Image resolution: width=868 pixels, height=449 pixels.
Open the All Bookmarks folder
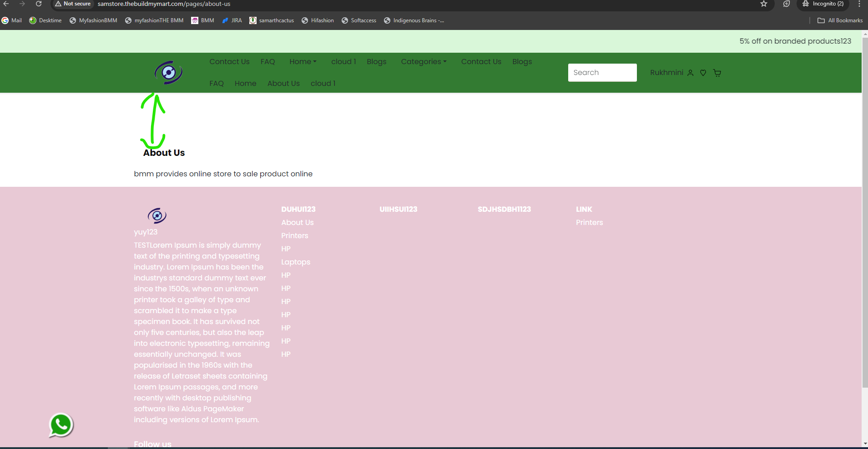point(840,20)
